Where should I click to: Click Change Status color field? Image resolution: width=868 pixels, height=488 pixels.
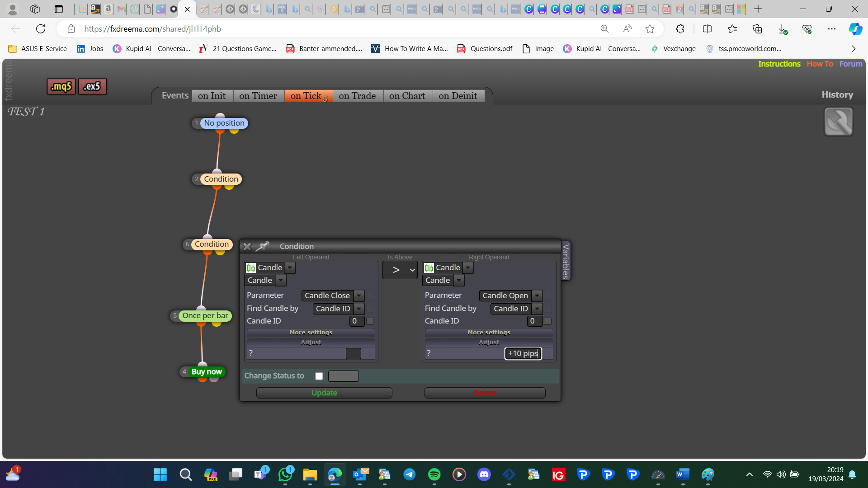click(x=344, y=376)
